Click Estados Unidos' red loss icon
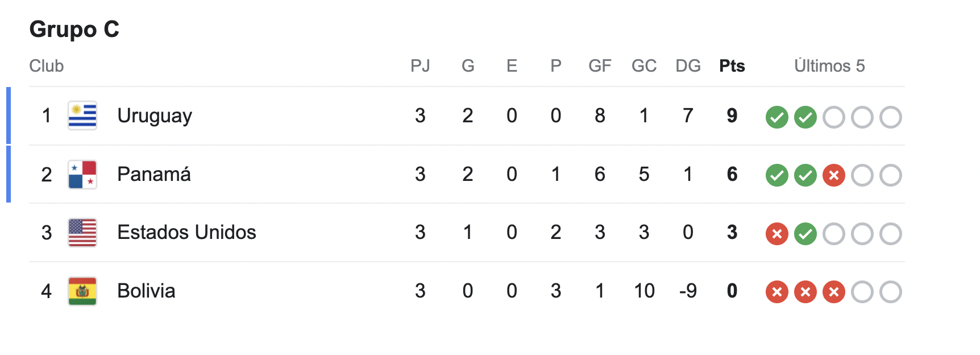This screenshot has height=355, width=980. [x=776, y=234]
